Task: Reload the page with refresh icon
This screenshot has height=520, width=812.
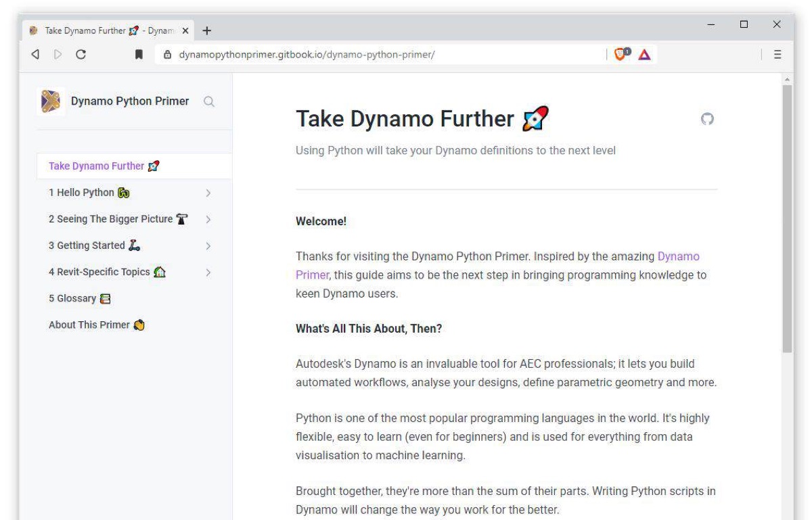Action: tap(81, 55)
